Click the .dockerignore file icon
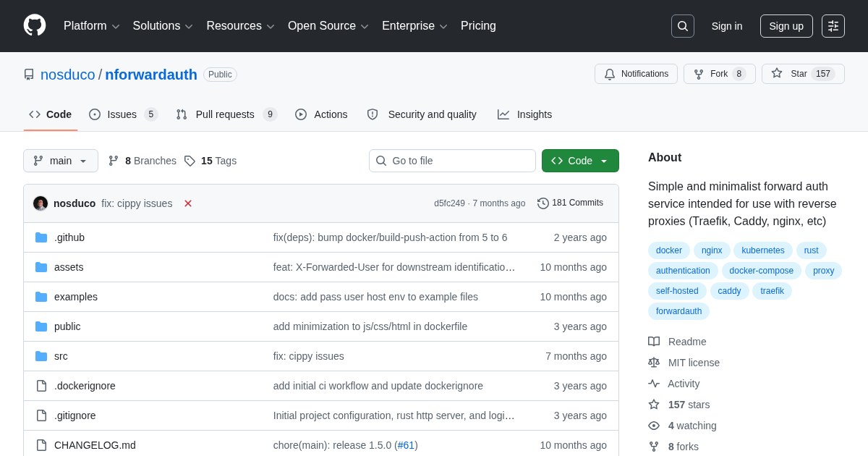 pos(41,386)
